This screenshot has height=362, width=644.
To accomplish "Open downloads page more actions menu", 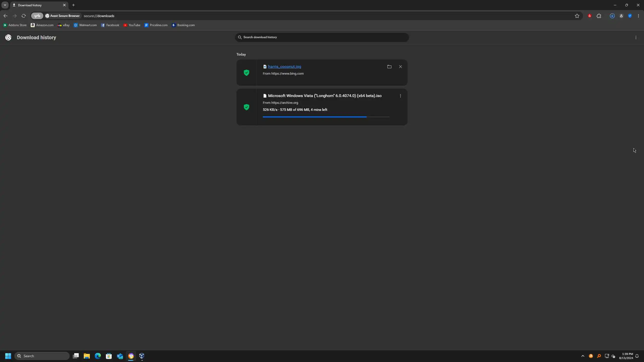I will tap(636, 37).
